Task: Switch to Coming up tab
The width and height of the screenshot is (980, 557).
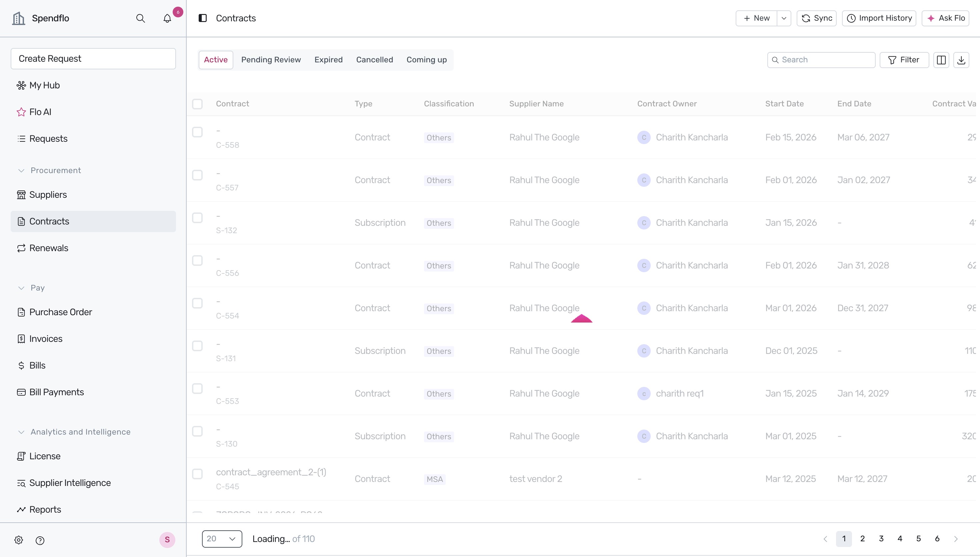Action: click(427, 60)
